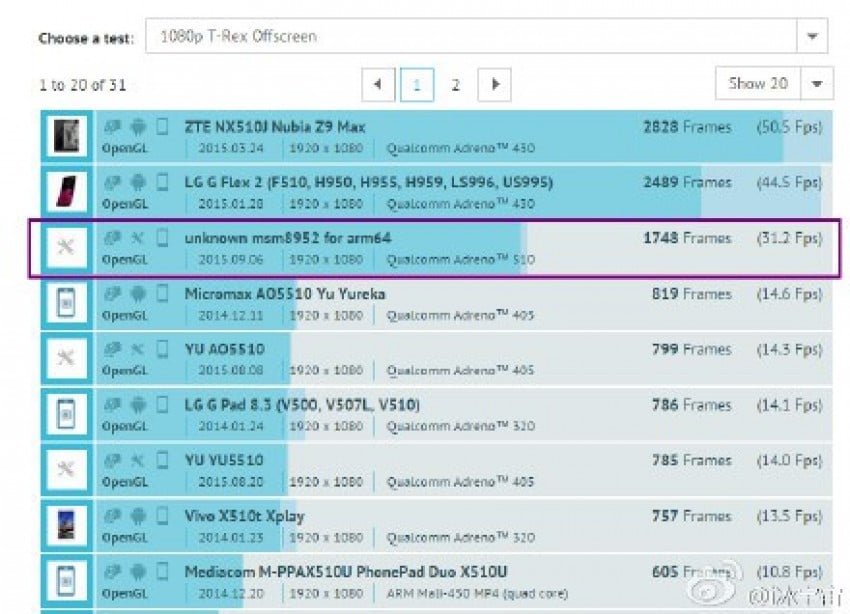Click the Android icon in the ZTE Nubia row
Viewport: 850px width, 614px height.
(x=138, y=127)
